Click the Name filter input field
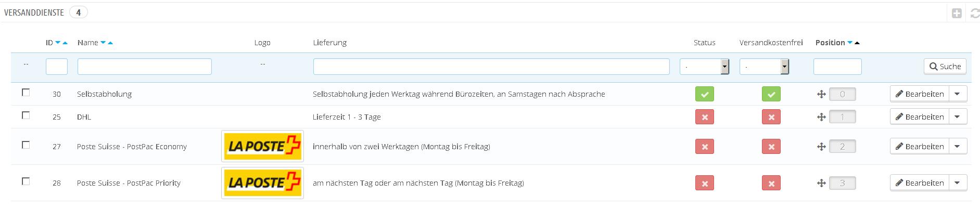Image resolution: width=980 pixels, height=208 pixels. click(x=144, y=67)
